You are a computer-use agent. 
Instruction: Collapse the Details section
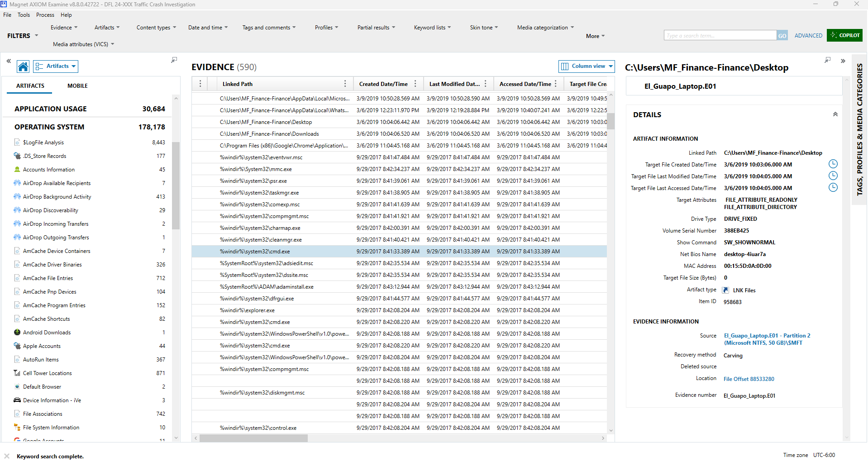point(835,114)
